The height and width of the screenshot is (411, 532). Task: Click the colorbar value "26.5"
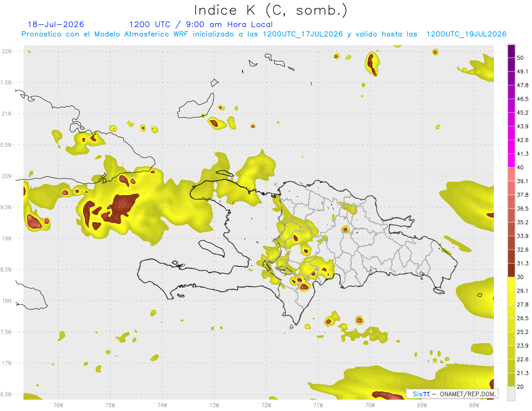pyautogui.click(x=523, y=318)
